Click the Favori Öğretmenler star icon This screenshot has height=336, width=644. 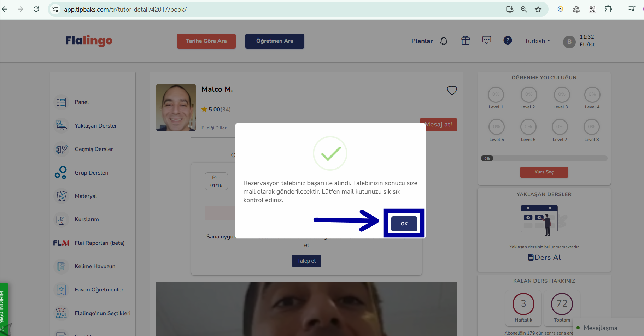point(61,290)
